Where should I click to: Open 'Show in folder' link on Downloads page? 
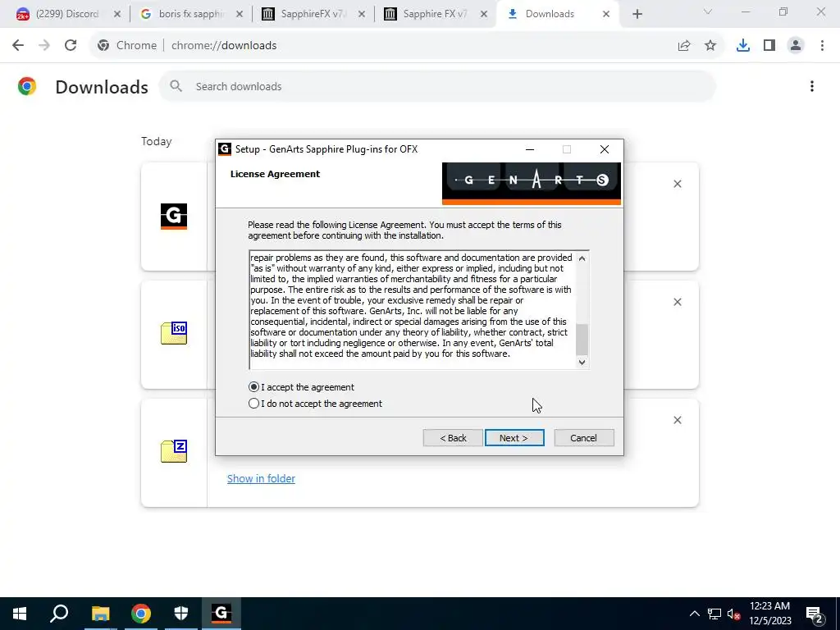point(261,478)
